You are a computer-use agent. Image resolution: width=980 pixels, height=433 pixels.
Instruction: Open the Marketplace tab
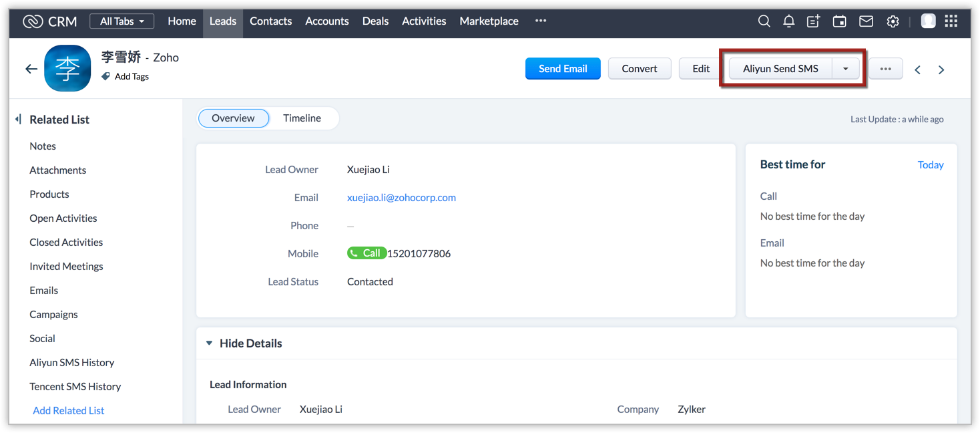point(489,21)
